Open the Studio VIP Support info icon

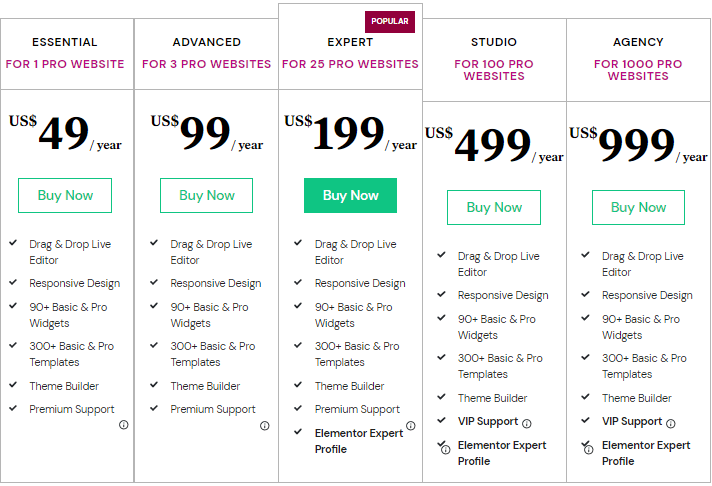527,424
